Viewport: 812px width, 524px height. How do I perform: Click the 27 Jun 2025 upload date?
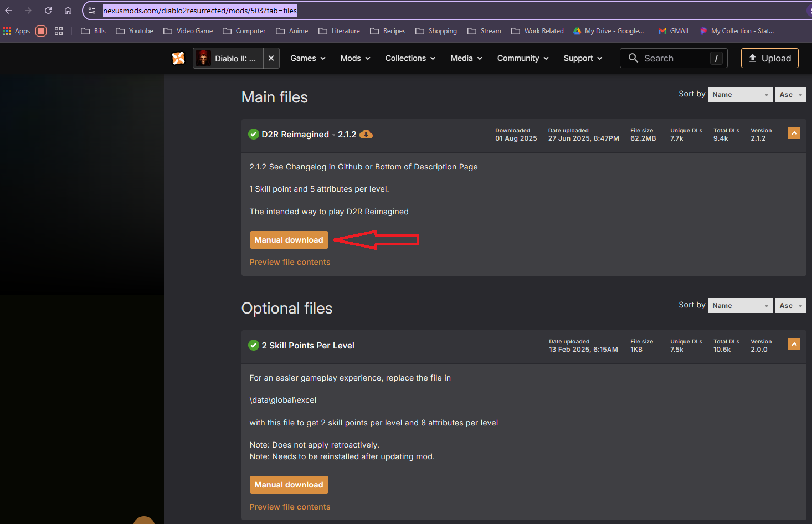pyautogui.click(x=584, y=138)
